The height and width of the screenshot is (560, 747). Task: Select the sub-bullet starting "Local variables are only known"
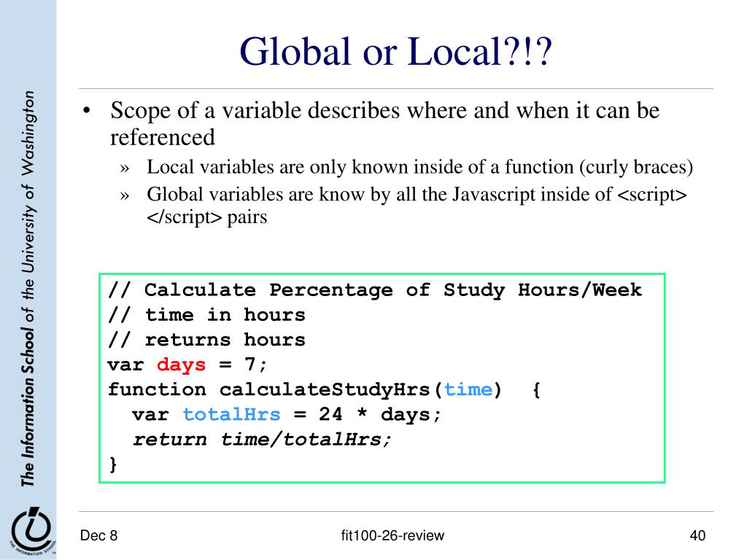(x=419, y=167)
